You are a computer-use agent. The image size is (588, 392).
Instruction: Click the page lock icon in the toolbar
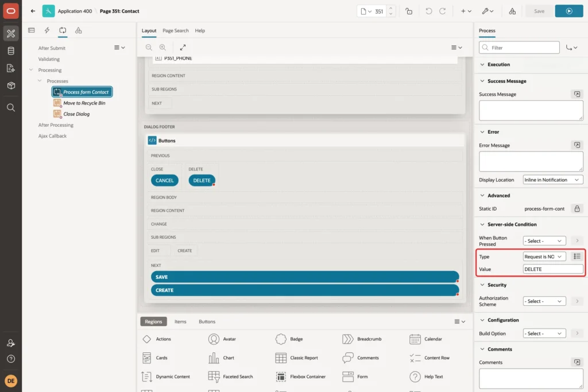[409, 11]
